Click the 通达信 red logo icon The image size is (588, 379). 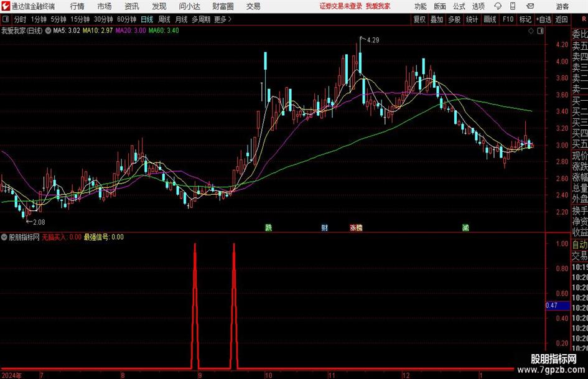point(6,6)
